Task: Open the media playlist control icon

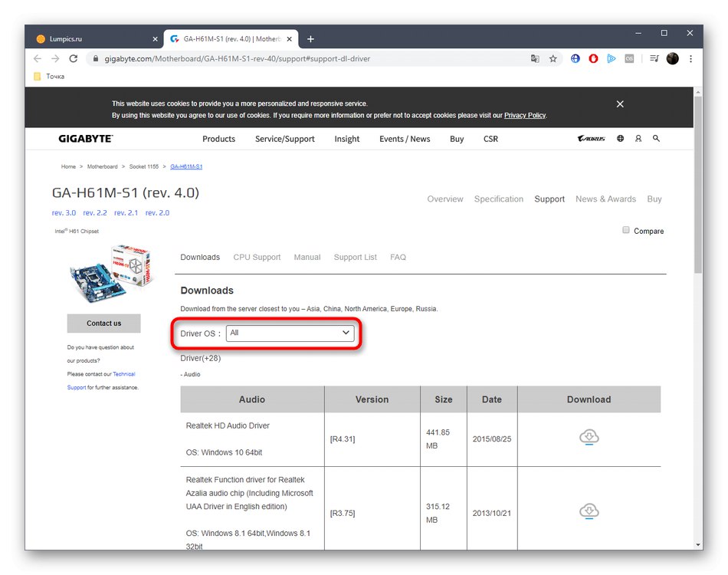Action: click(x=654, y=58)
